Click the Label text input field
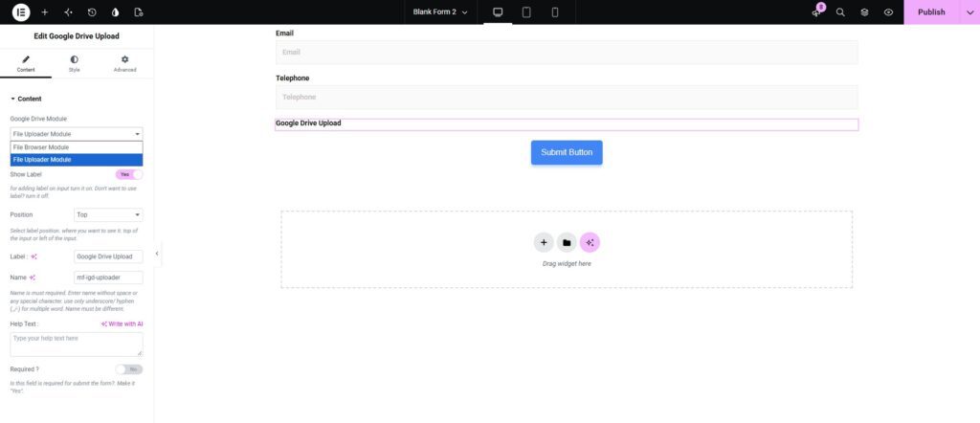The width and height of the screenshot is (980, 423). tap(108, 256)
